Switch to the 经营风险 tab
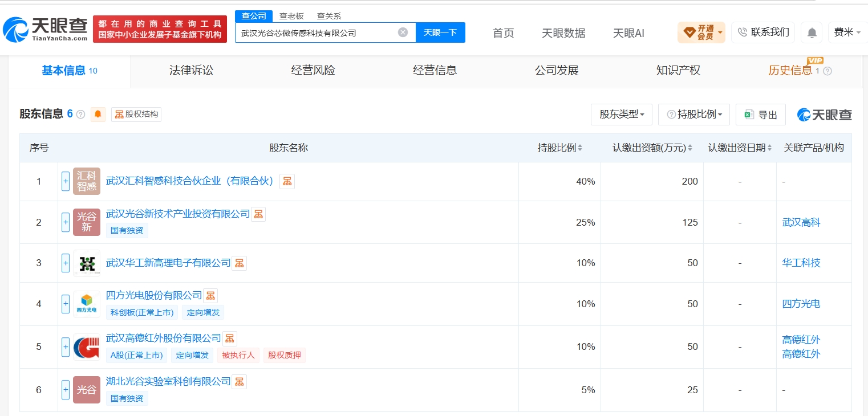Viewport: 868px width, 416px height. coord(313,71)
